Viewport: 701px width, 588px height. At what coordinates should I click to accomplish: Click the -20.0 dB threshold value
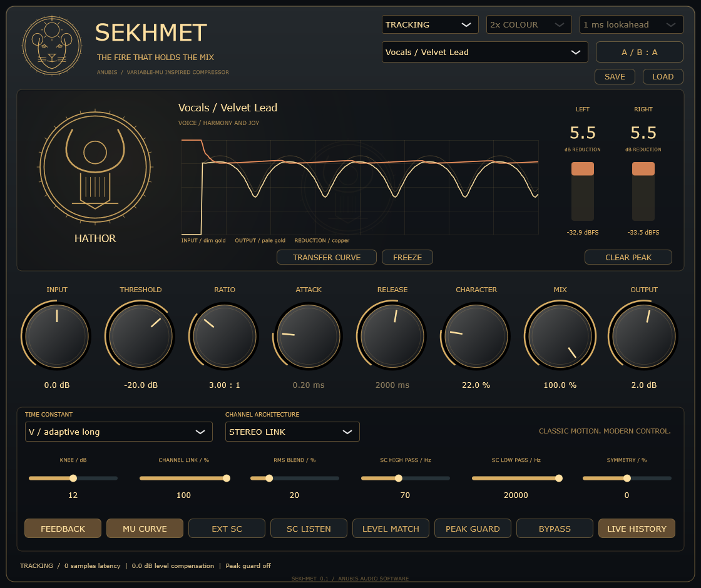(x=141, y=385)
